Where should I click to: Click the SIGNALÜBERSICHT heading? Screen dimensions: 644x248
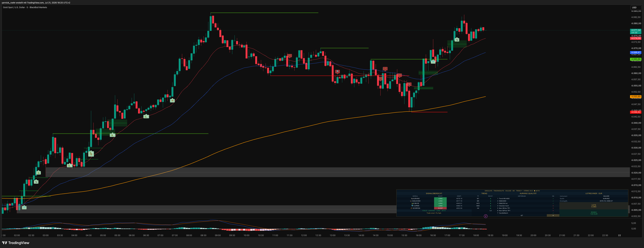click(434, 194)
